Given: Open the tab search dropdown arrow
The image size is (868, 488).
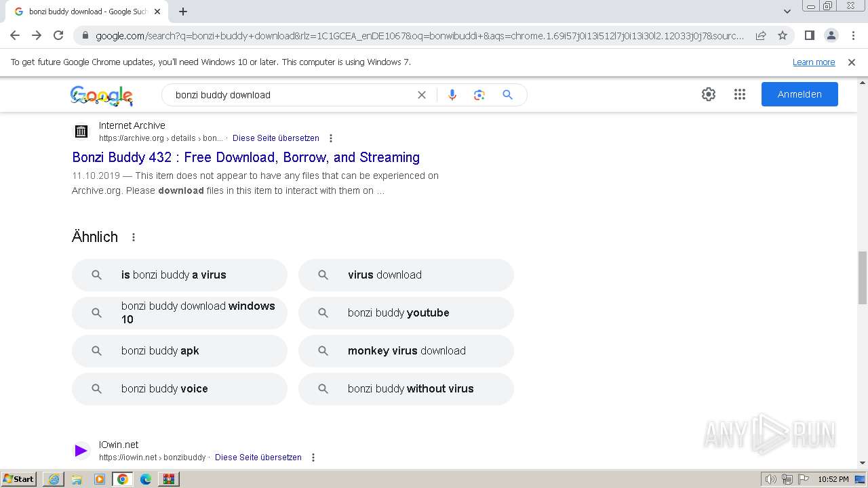Looking at the screenshot, I should (787, 12).
